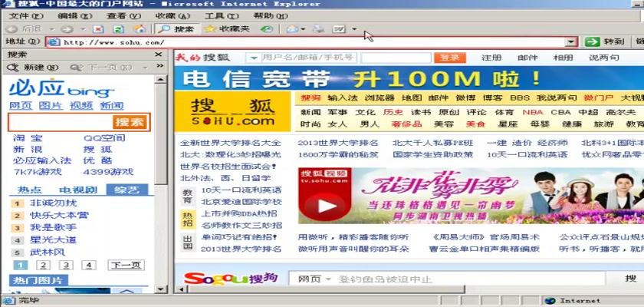
Task: Open 非诚勿扰 ranked item
Action: click(x=53, y=203)
